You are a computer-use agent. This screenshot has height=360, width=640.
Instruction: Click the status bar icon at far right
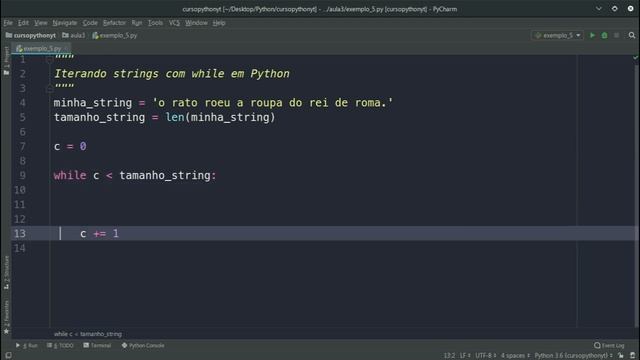632,356
